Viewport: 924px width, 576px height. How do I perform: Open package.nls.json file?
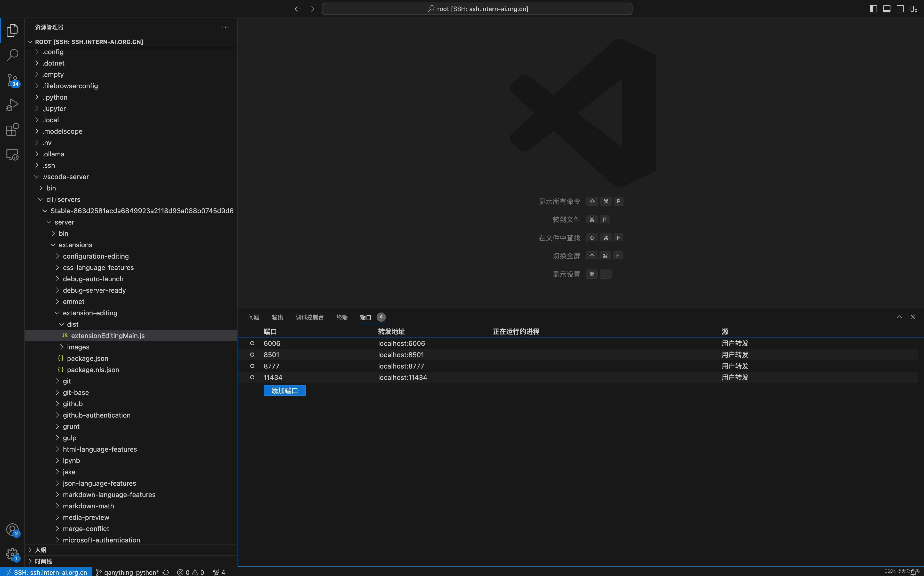click(x=131, y=370)
